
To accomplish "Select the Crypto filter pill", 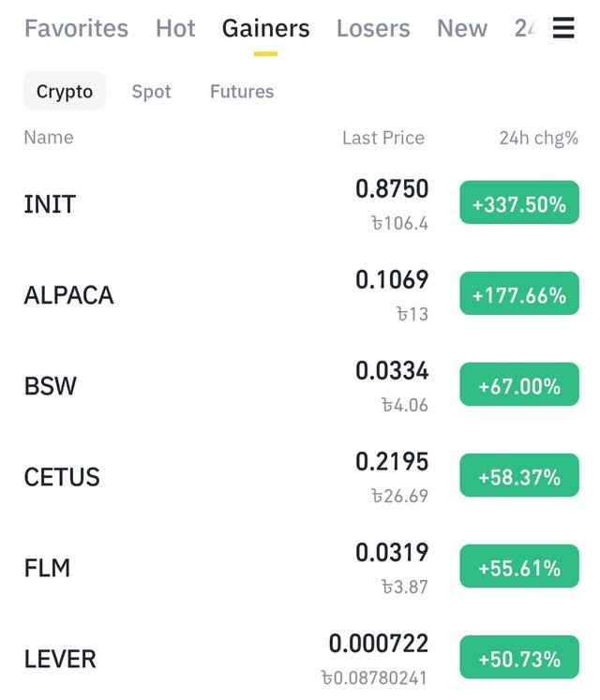I will pos(65,91).
